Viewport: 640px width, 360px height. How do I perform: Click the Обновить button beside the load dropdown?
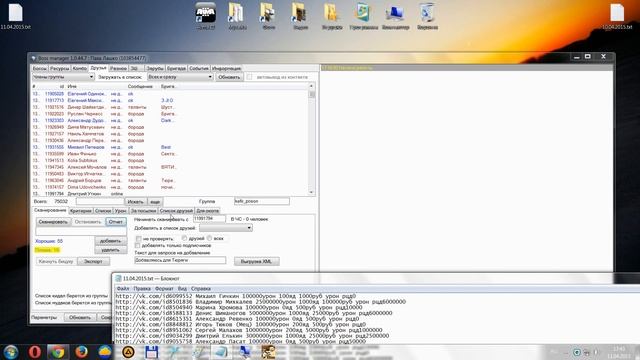[x=229, y=77]
